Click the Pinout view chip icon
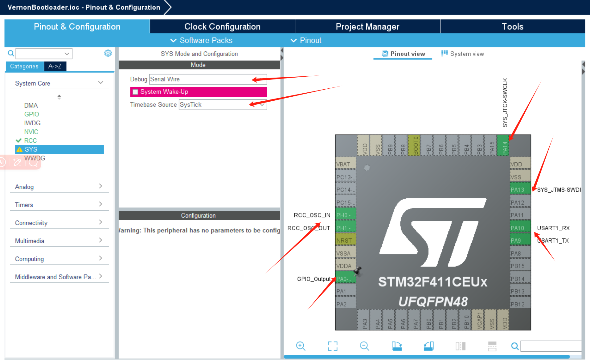The width and height of the screenshot is (590, 364). click(385, 54)
